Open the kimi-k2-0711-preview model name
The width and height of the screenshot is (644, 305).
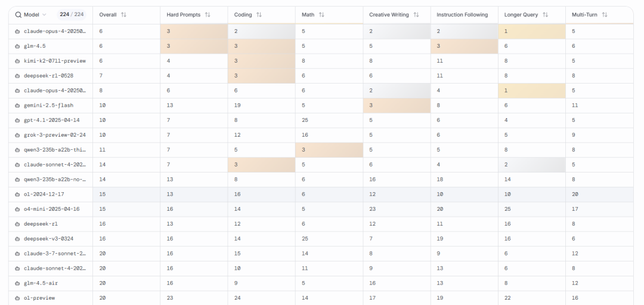point(55,61)
